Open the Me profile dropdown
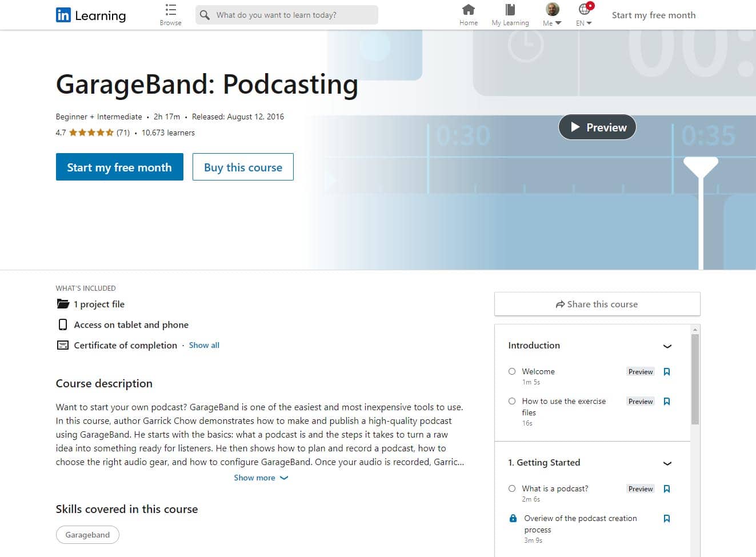Screen dimensions: 756x557 pos(552,15)
